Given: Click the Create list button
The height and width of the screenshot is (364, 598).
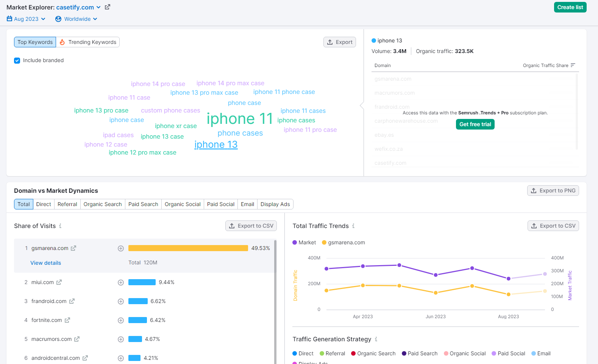Looking at the screenshot, I should [570, 7].
